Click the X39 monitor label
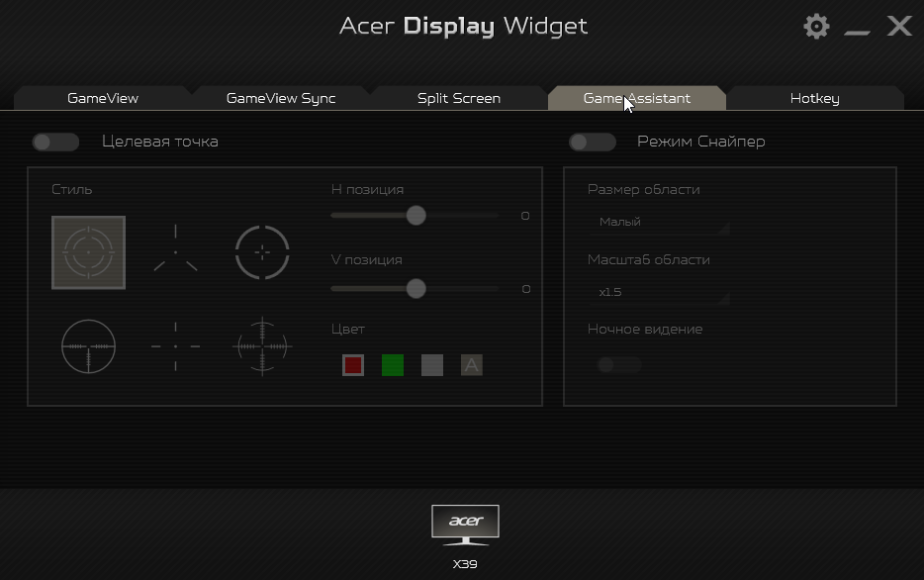 tap(465, 565)
